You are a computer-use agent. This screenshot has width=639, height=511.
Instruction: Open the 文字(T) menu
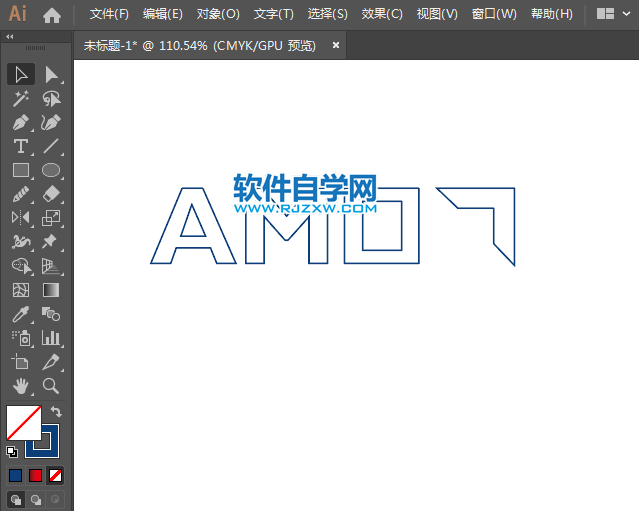coord(273,14)
